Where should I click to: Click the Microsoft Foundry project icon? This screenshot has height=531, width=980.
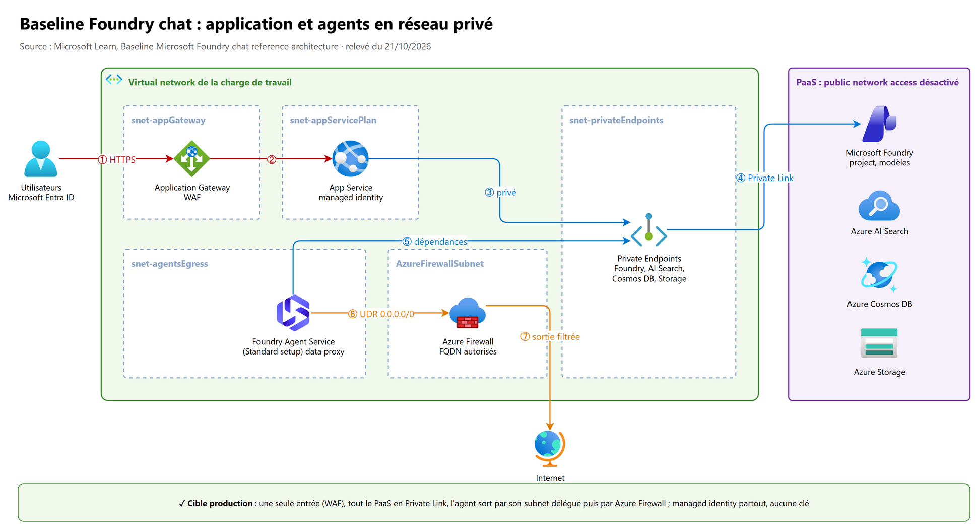(879, 124)
